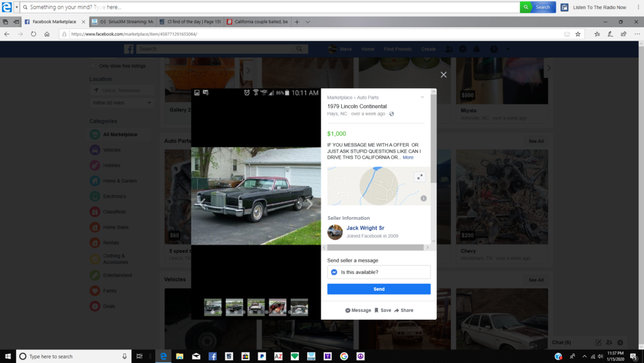
Task: Click the location field Unicoi, Tennessee
Action: pos(122,90)
